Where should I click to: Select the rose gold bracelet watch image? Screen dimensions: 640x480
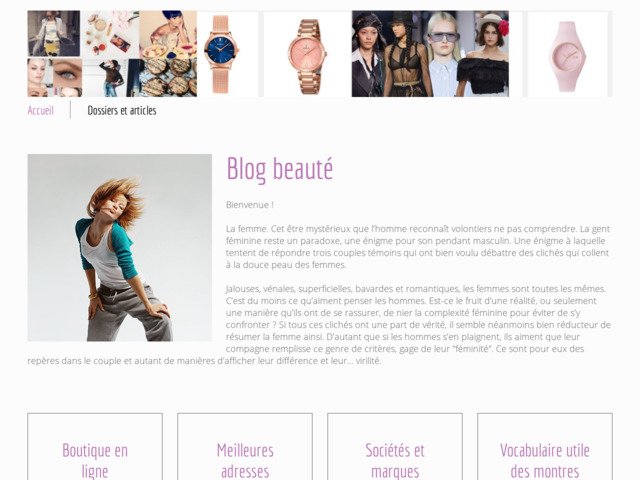(307, 54)
